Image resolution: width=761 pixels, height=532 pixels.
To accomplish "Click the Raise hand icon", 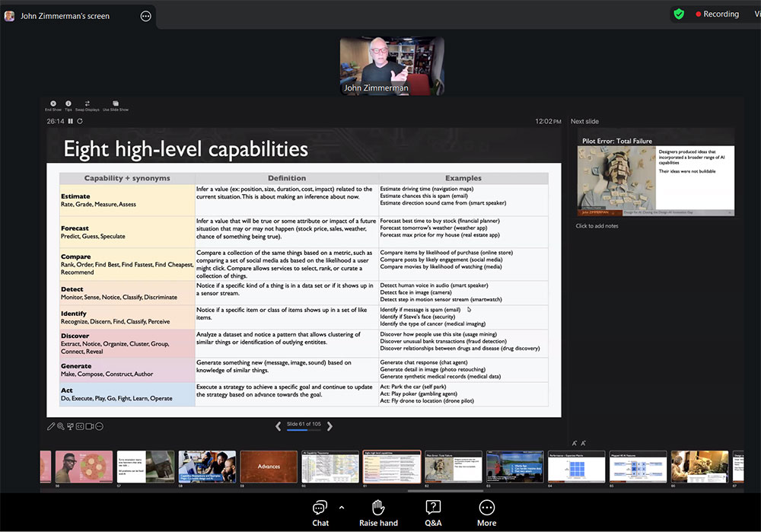I will pos(378,508).
